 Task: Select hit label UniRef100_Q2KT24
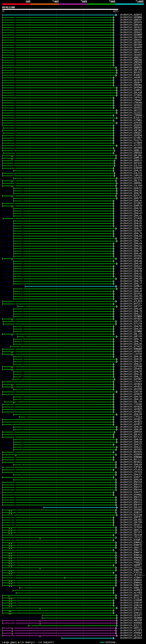coord(131,321)
